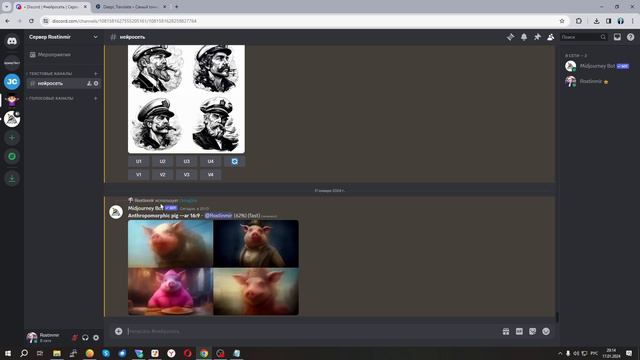Open the download apps icon in server rail
This screenshot has width=640, height=360.
tap(12, 179)
